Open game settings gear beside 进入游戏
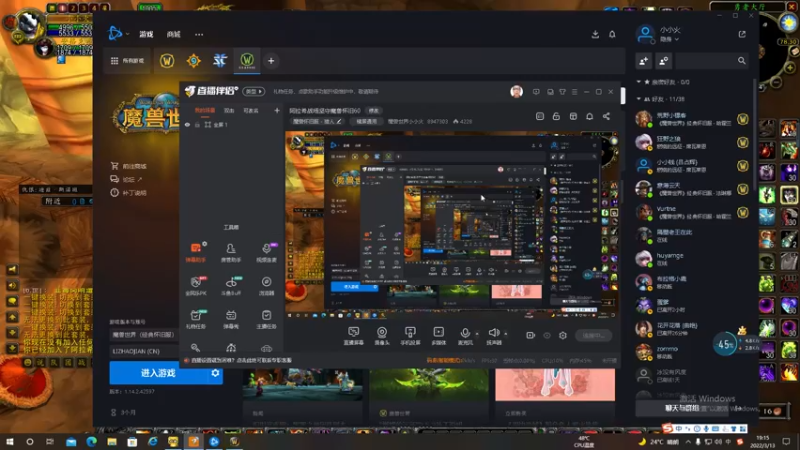This screenshot has width=800, height=450. [x=215, y=373]
